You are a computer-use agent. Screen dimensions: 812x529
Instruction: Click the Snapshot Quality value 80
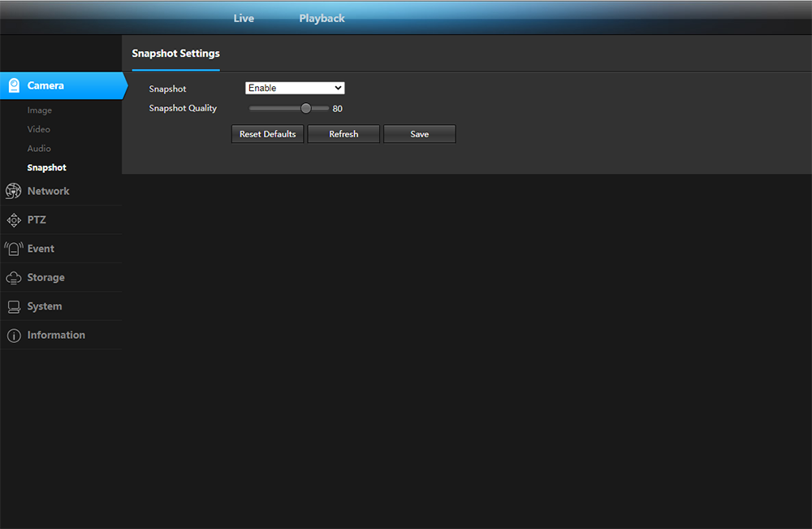(x=337, y=109)
